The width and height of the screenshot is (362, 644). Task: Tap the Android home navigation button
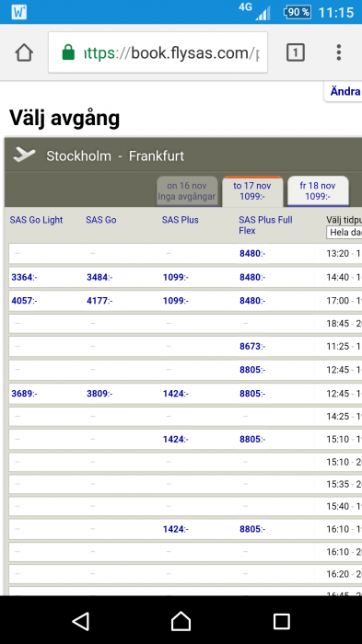click(181, 621)
